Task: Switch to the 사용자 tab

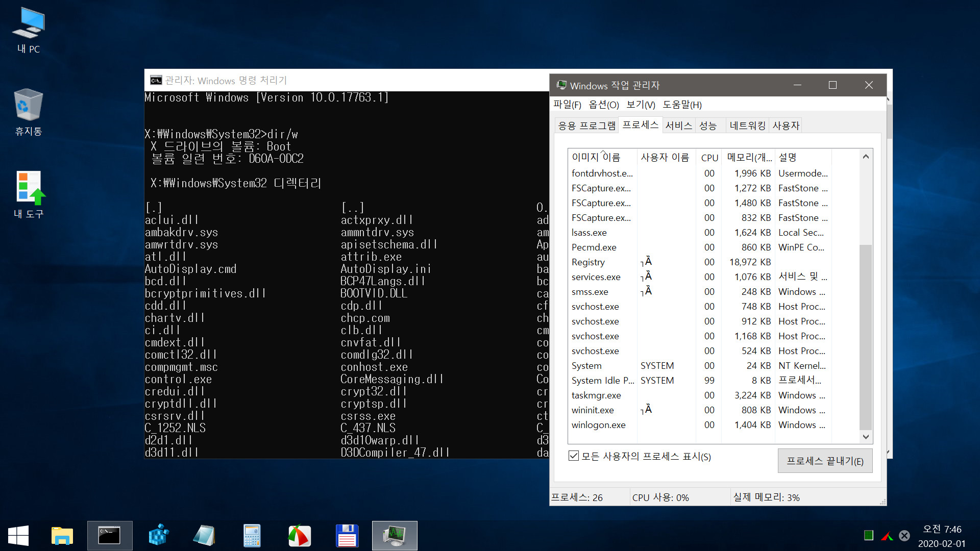Action: (x=786, y=126)
